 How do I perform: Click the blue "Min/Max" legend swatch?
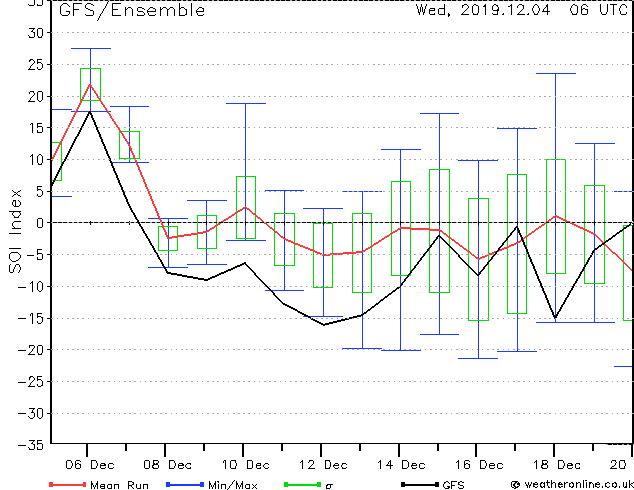185,484
